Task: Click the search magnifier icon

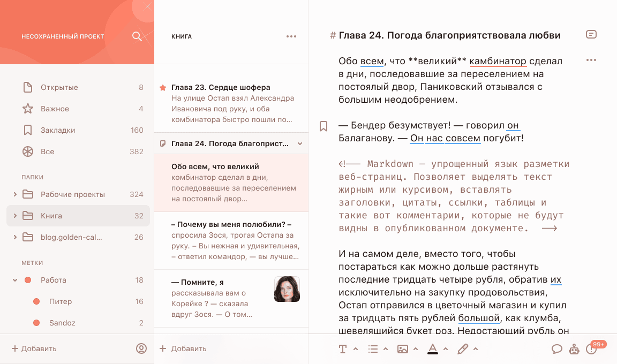Action: point(137,36)
